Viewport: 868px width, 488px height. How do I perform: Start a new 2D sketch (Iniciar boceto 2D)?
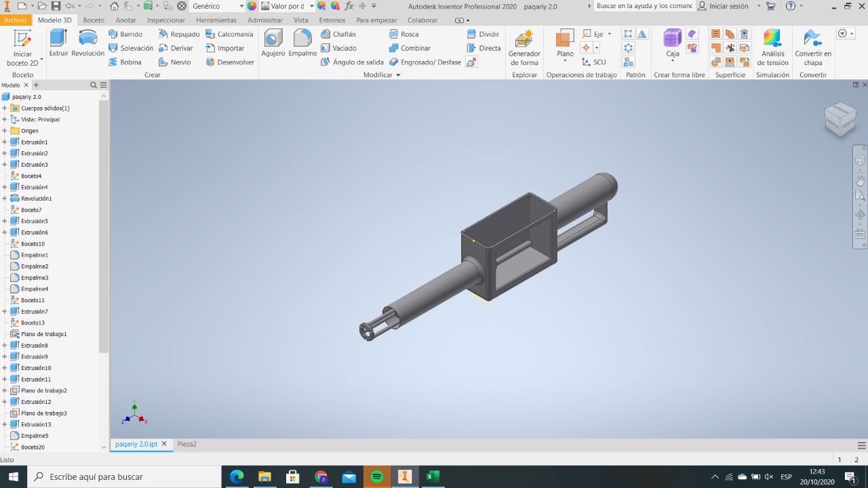(x=22, y=47)
